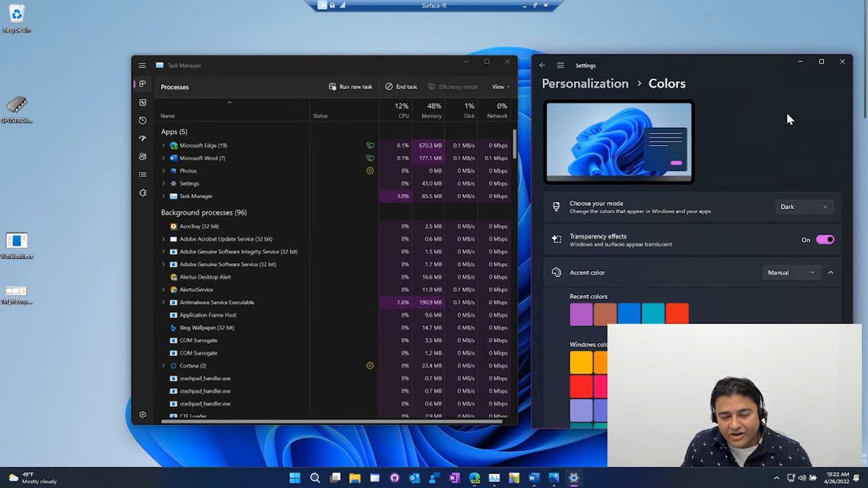Expand the Microsoft Edge process group
The width and height of the screenshot is (868, 488).
click(163, 145)
